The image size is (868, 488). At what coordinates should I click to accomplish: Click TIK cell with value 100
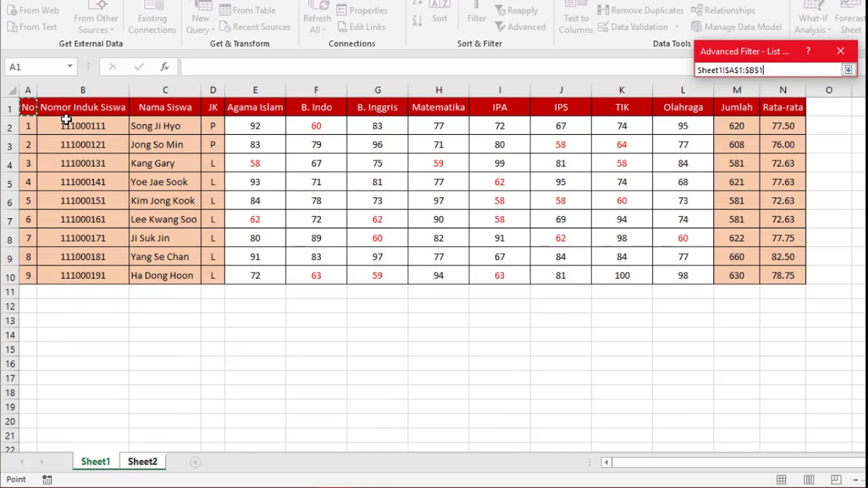[x=622, y=276]
